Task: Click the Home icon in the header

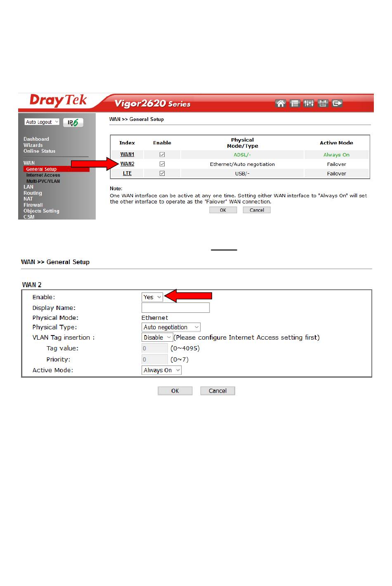Action: point(281,103)
